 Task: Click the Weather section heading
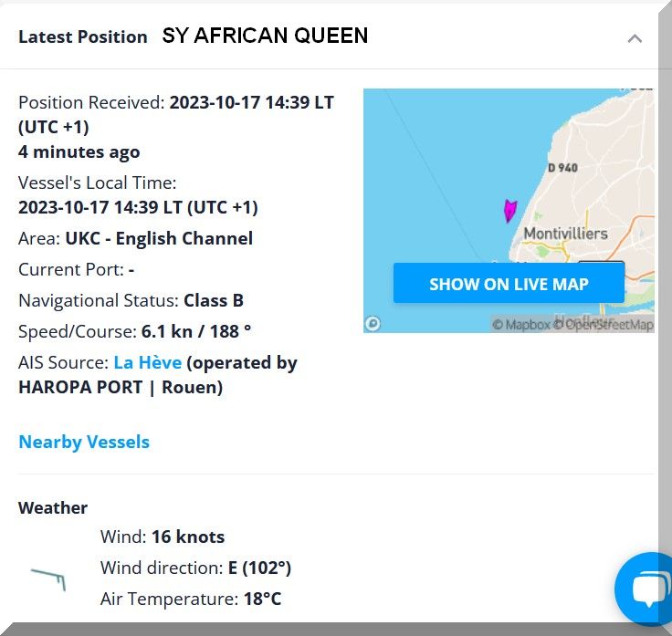(53, 507)
